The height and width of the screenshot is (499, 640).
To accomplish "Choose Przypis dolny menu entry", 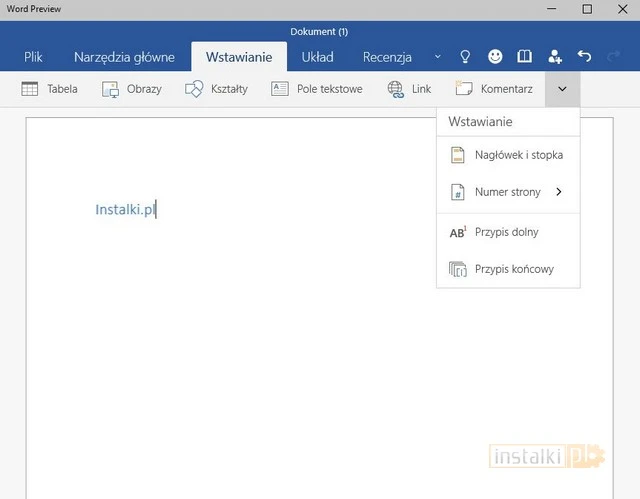I will [508, 232].
